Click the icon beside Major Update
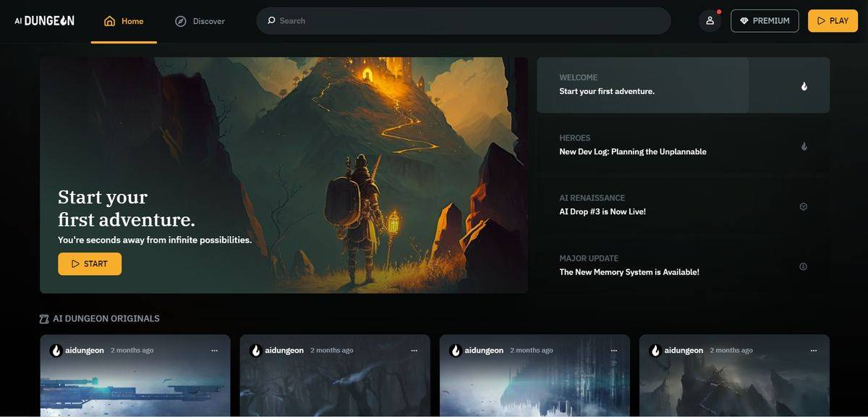 point(803,266)
